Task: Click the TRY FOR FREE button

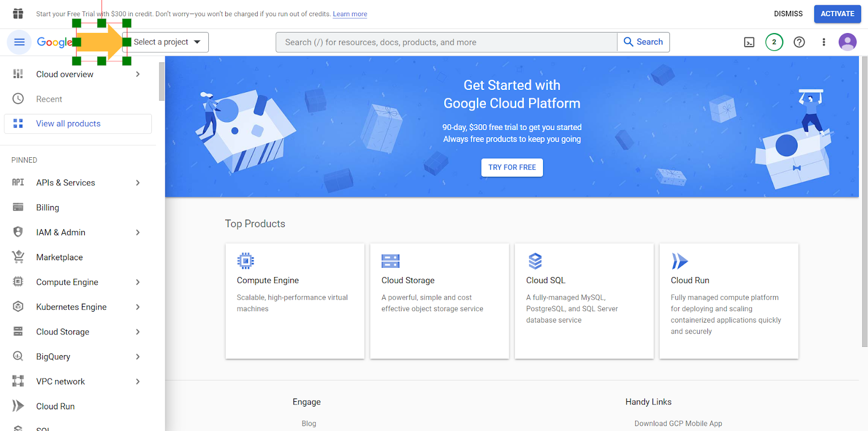Action: tap(512, 168)
